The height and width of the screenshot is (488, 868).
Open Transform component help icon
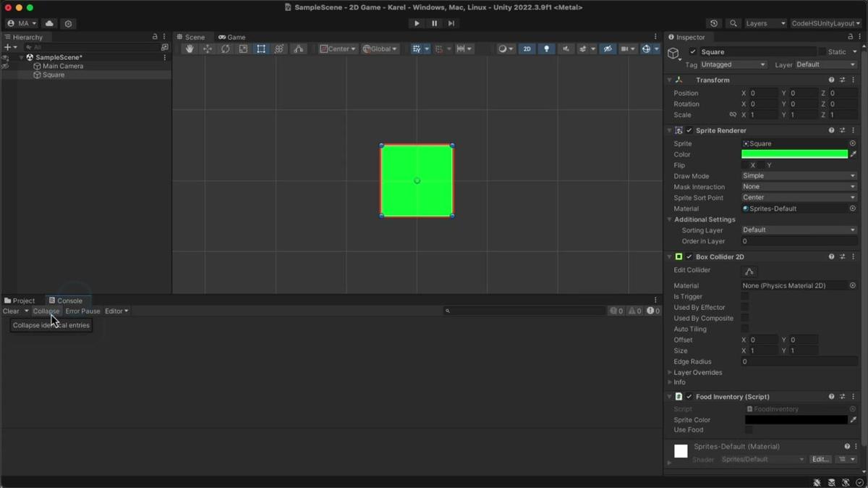831,80
